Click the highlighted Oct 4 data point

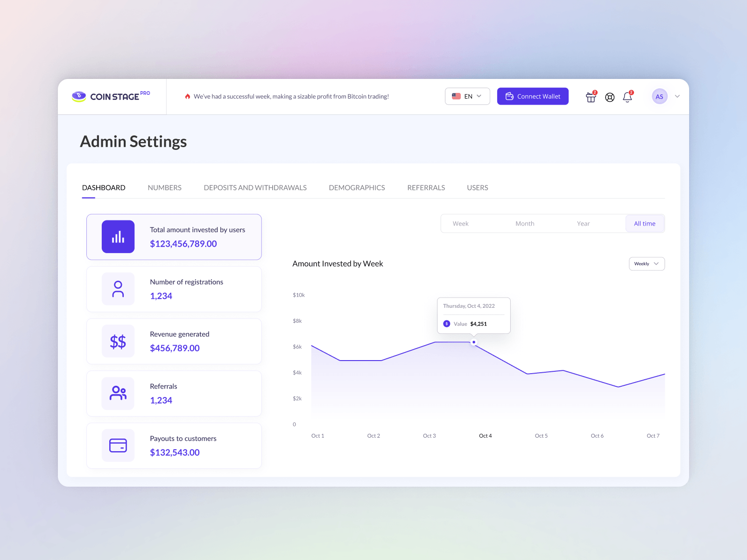474,342
